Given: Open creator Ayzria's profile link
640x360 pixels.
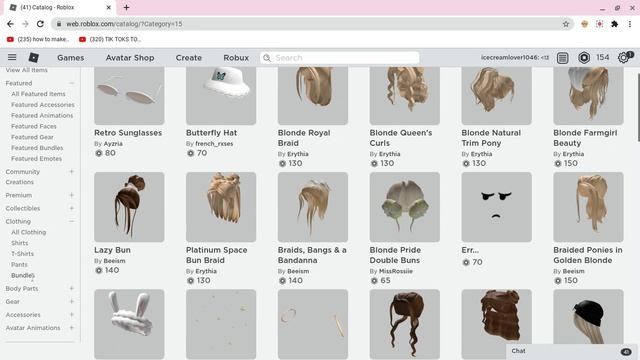Looking at the screenshot, I should tap(113, 144).
